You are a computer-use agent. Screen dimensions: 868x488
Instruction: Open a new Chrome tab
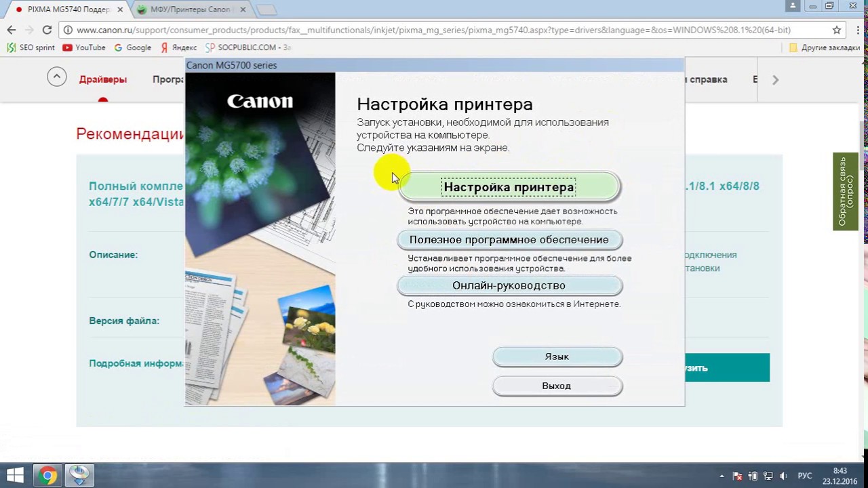coord(267,9)
